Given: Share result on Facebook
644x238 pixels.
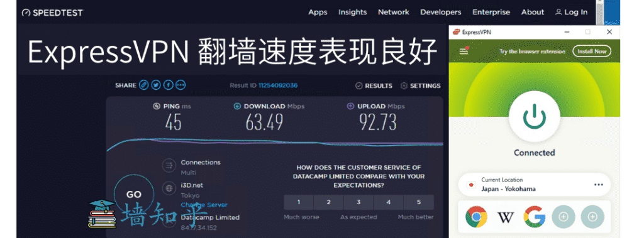Looking at the screenshot, I should 168,85.
